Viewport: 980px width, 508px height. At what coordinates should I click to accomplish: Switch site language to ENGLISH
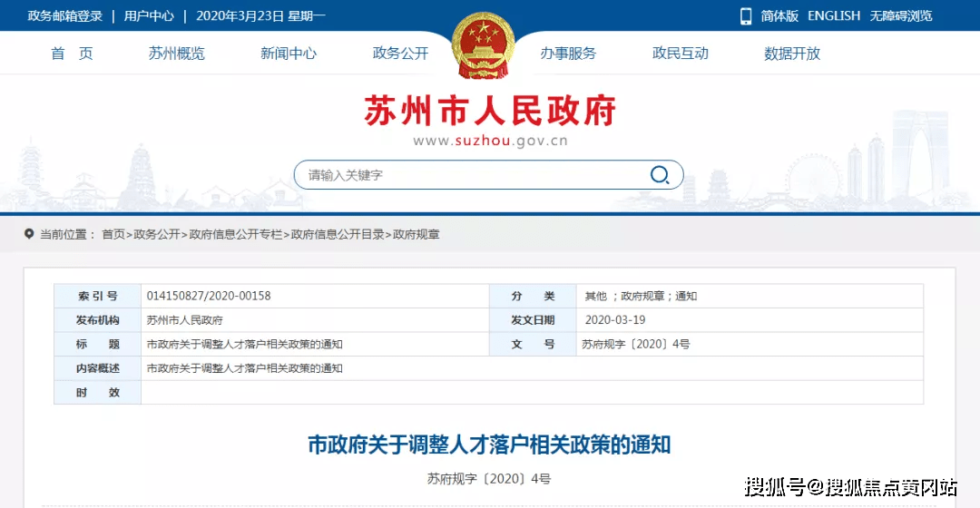point(834,16)
